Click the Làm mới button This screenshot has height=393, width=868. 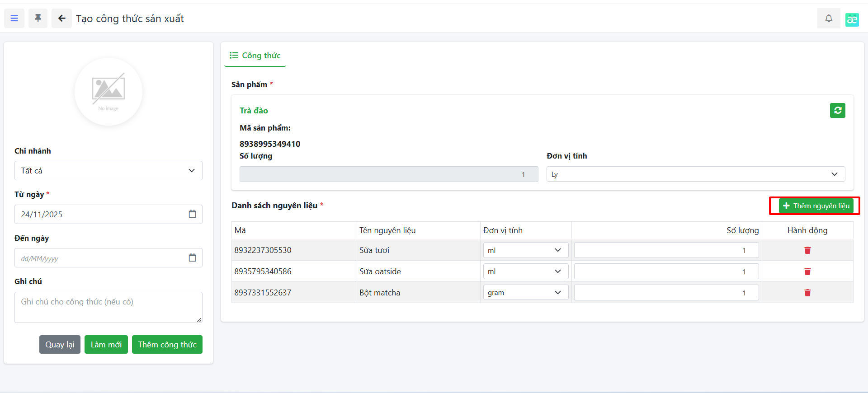point(106,345)
